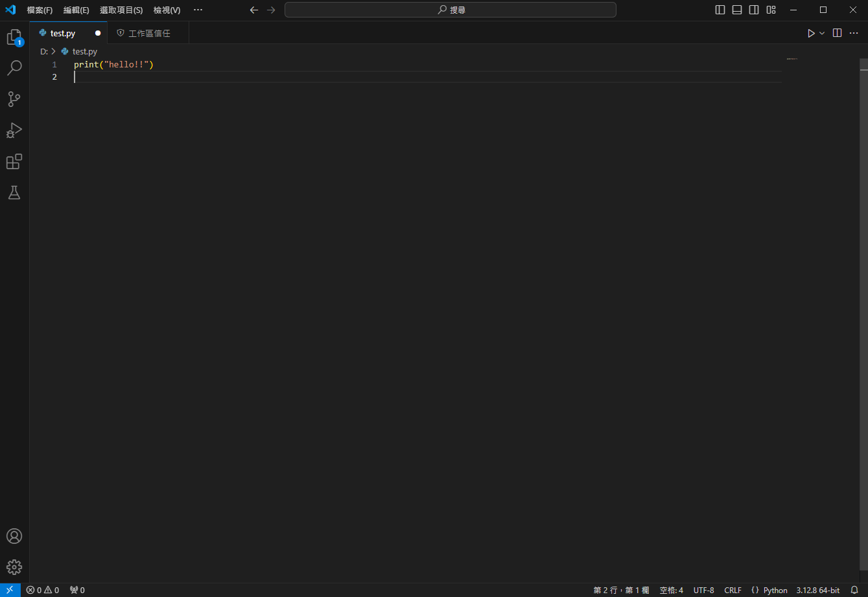868x597 pixels.
Task: Open the Run and Debug view
Action: 14,130
